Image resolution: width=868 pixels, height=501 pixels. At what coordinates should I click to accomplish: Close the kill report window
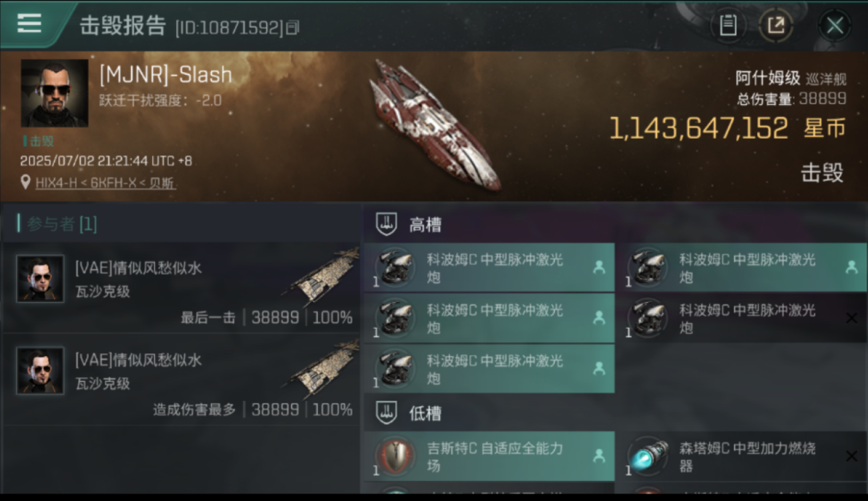pyautogui.click(x=835, y=26)
